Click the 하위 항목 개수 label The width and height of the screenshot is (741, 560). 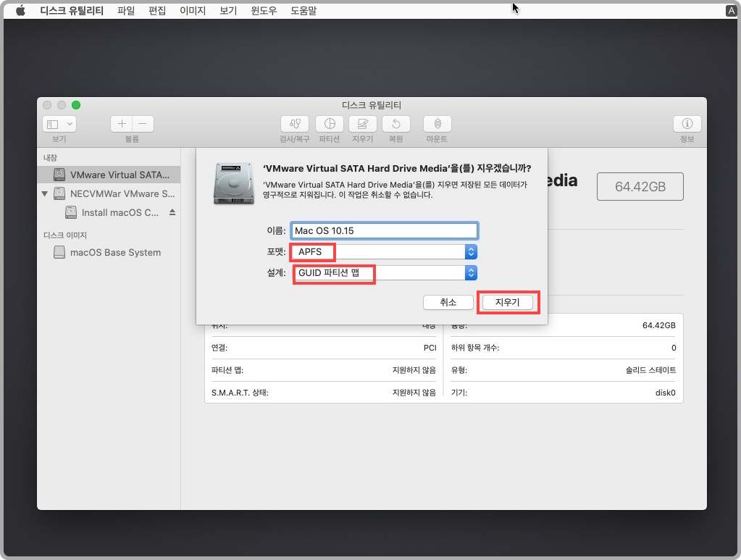click(x=475, y=348)
